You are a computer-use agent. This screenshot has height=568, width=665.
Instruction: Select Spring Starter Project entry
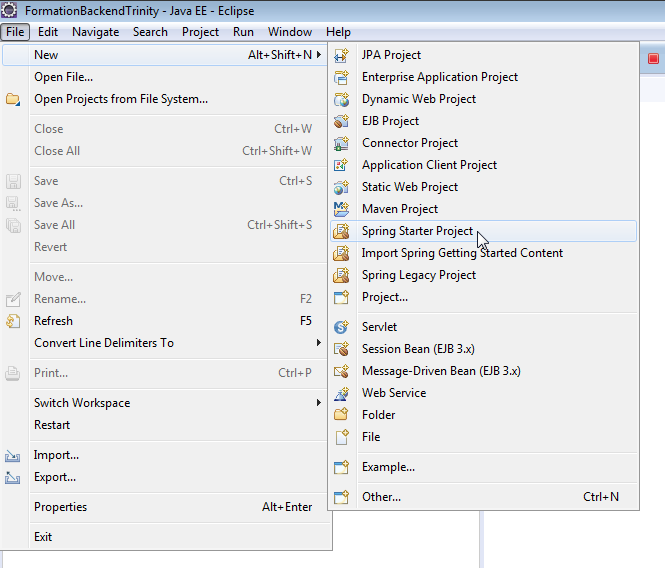[x=483, y=231]
